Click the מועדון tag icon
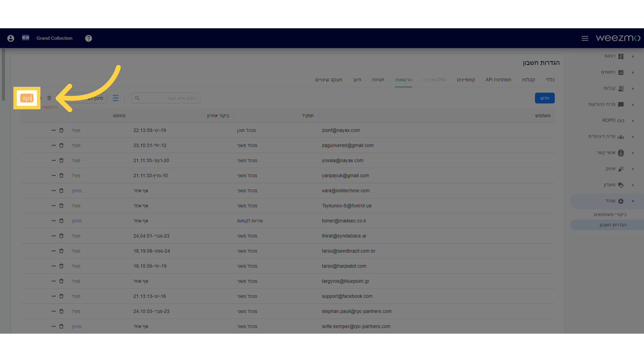 [621, 185]
